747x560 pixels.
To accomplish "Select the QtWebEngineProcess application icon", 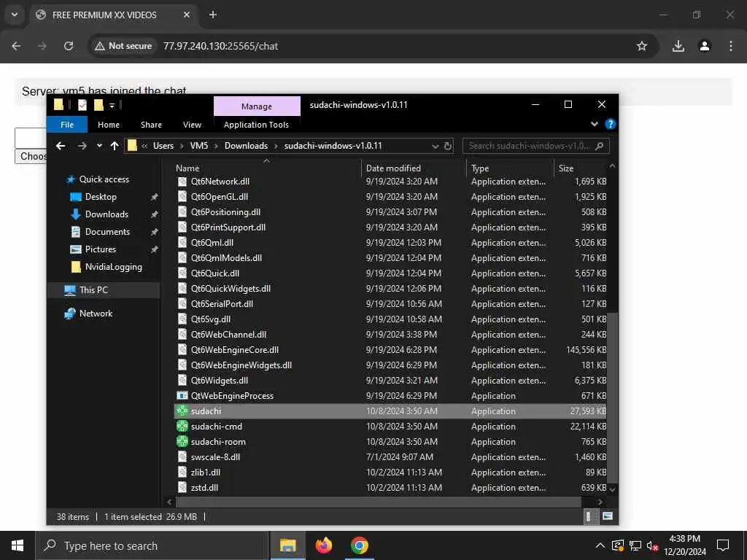I will pos(182,396).
